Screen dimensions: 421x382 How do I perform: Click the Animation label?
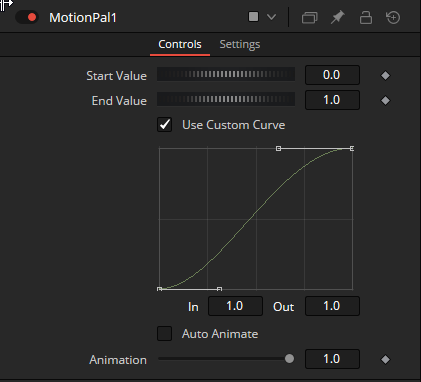[x=118, y=360]
